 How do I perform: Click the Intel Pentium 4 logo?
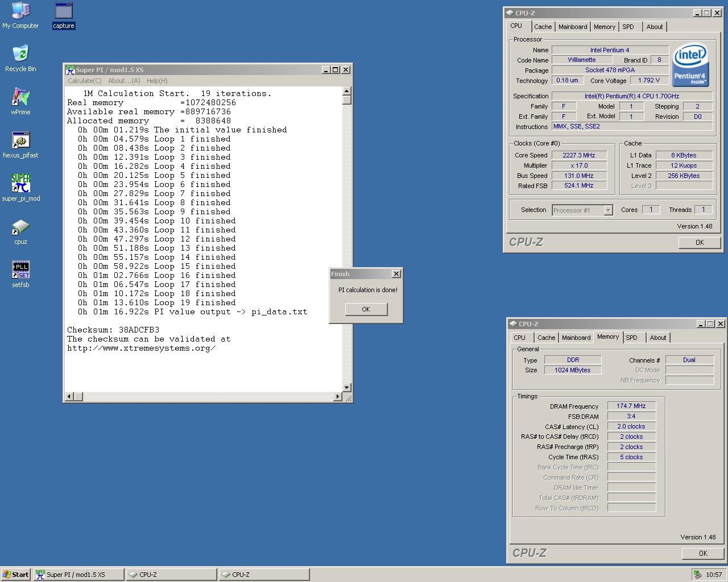[x=690, y=65]
